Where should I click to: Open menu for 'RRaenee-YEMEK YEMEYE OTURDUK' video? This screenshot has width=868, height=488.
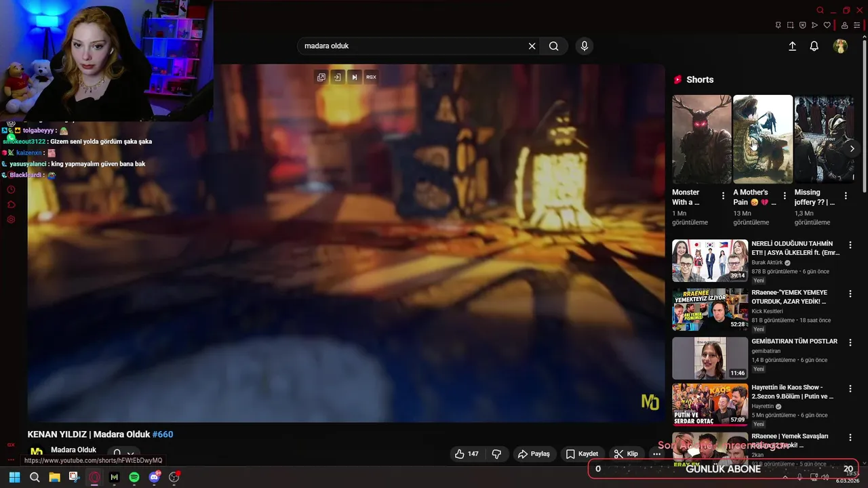(850, 293)
